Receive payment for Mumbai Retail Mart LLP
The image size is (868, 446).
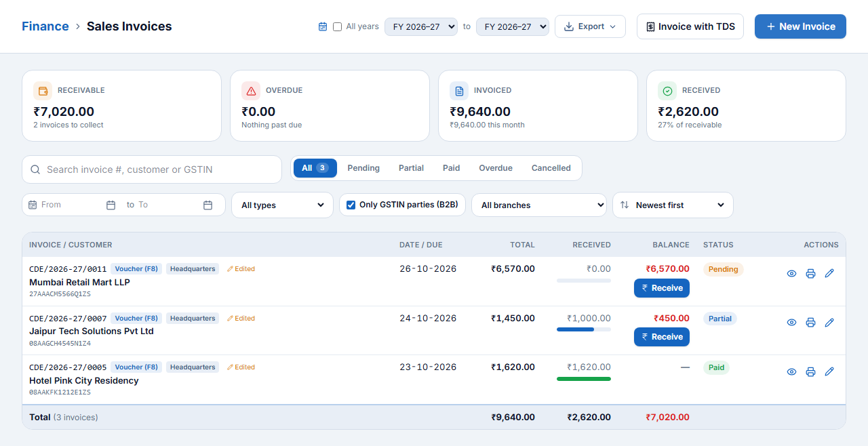click(x=662, y=288)
